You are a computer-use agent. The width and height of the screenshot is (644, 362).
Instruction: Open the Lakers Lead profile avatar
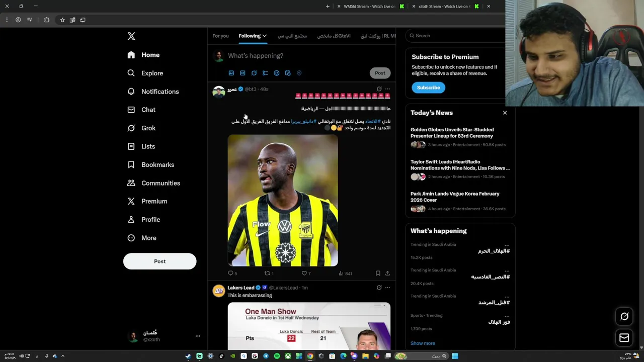pos(218,291)
